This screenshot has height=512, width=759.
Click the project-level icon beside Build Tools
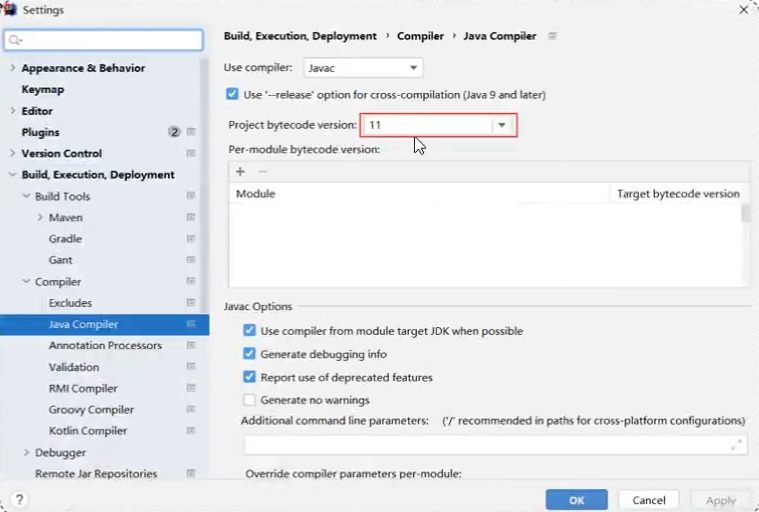191,196
